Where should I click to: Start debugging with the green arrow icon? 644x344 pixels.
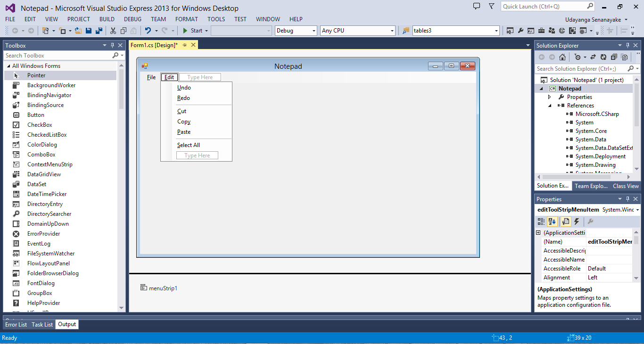[184, 30]
